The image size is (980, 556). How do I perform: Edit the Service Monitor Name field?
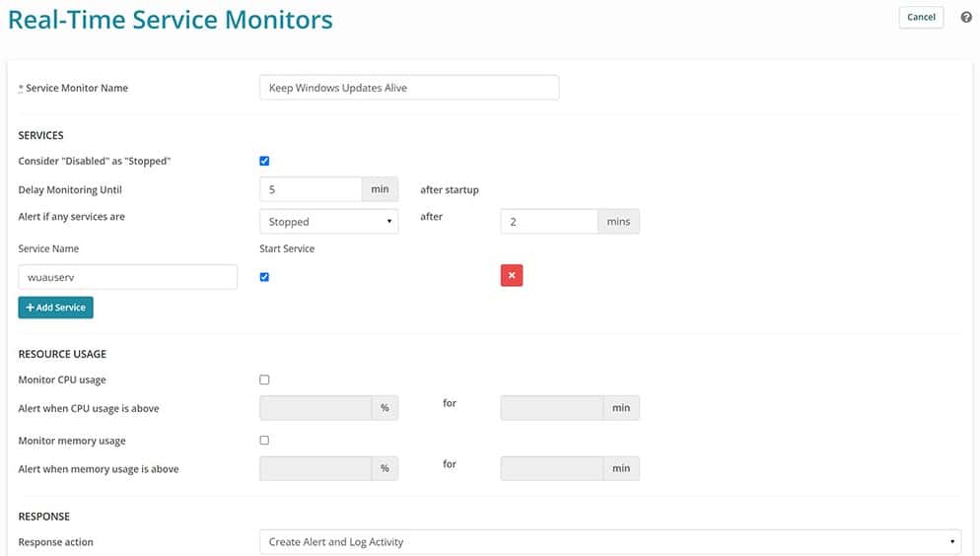409,88
